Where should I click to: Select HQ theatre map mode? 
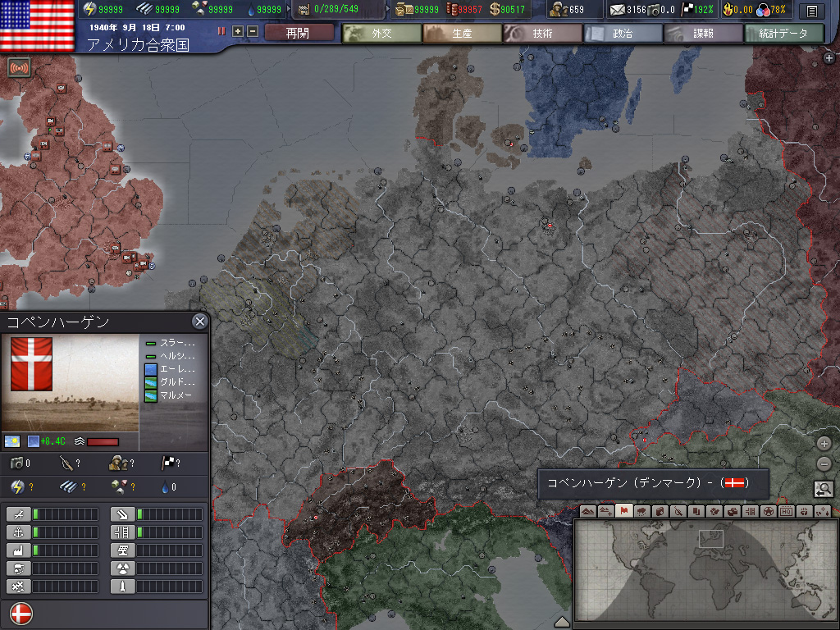(787, 511)
